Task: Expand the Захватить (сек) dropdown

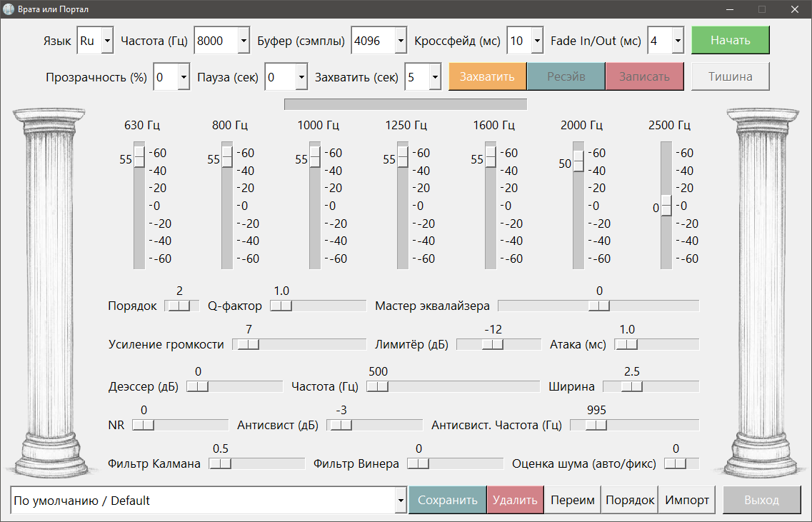Action: coord(436,77)
